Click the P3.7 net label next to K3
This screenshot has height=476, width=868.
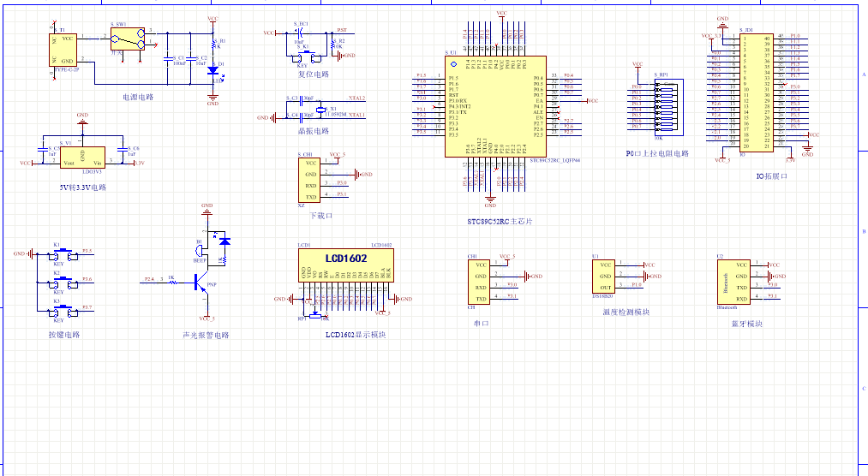pyautogui.click(x=87, y=306)
